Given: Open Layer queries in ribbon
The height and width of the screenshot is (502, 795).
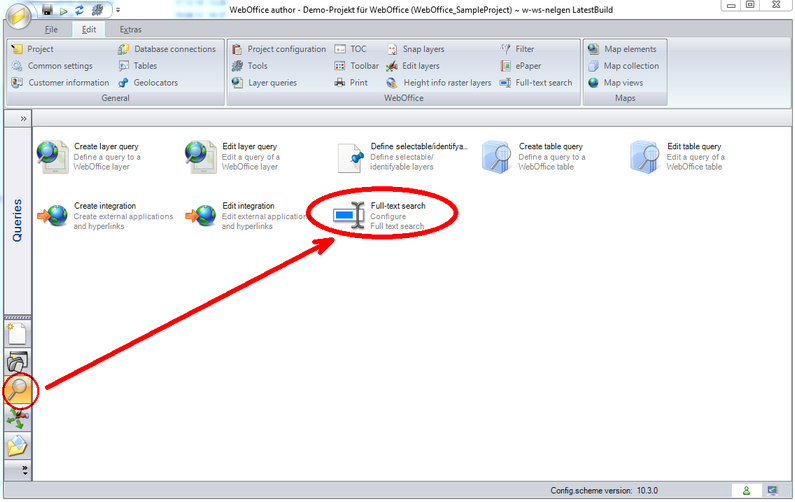Looking at the screenshot, I should coord(264,83).
